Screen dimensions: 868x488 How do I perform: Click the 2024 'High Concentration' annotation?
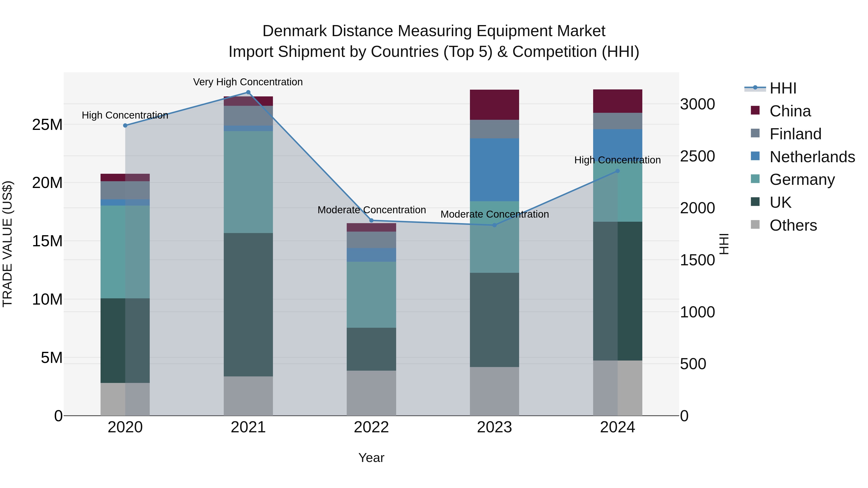pos(617,160)
